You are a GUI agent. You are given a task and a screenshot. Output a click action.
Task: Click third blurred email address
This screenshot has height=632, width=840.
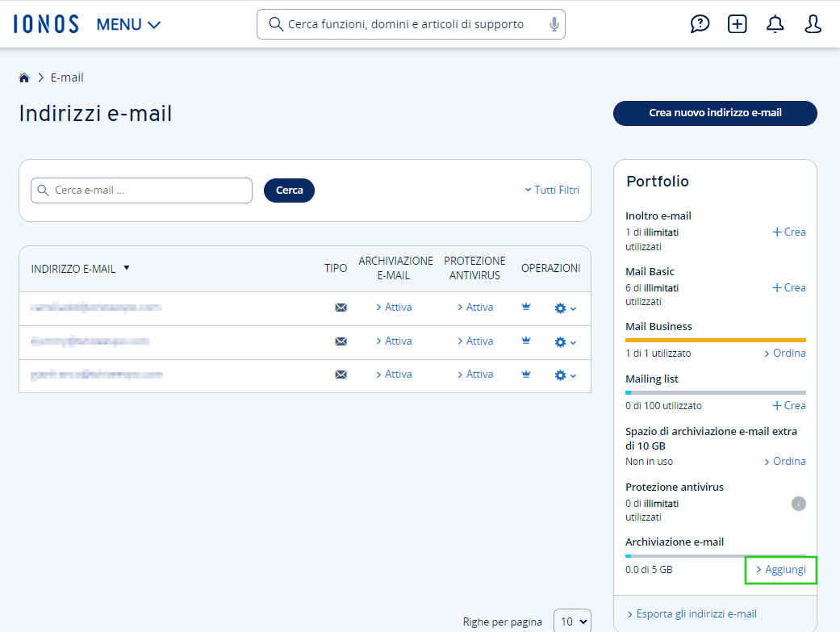(x=97, y=375)
